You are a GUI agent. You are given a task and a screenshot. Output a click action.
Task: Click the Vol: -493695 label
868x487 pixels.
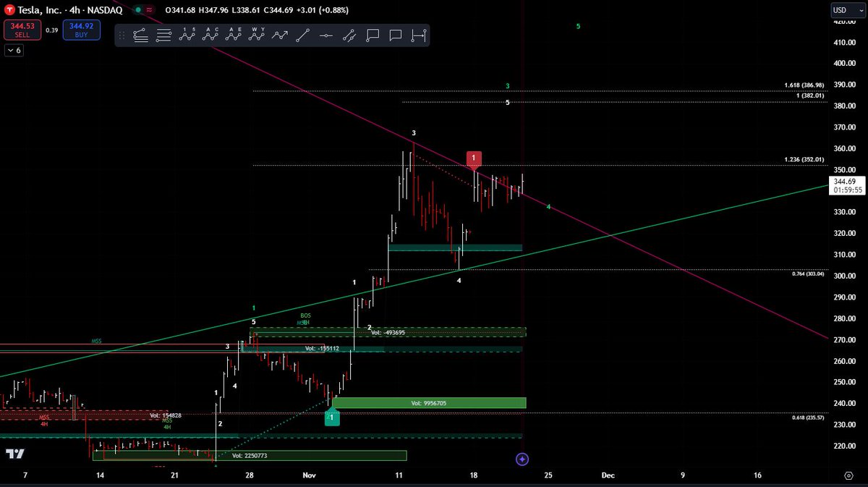tap(388, 333)
